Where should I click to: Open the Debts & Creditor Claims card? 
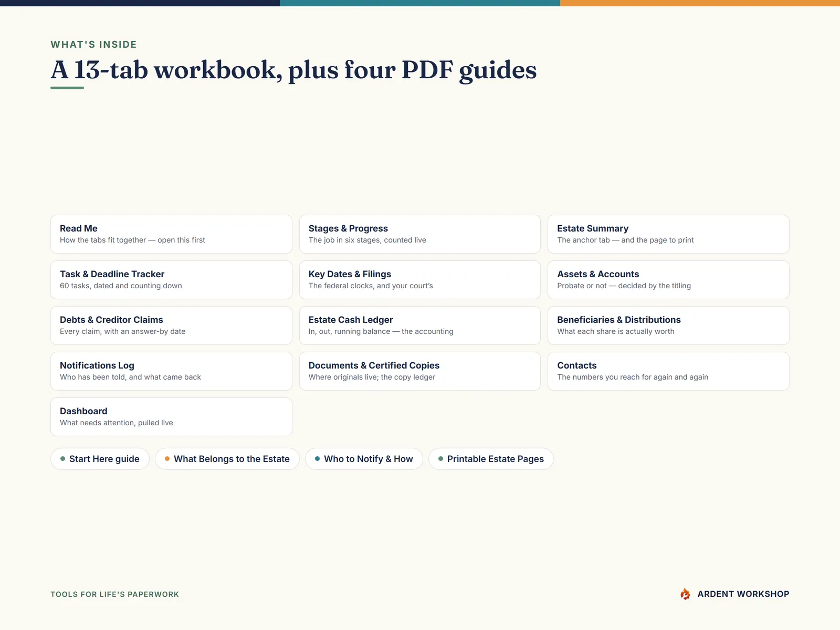click(x=171, y=325)
